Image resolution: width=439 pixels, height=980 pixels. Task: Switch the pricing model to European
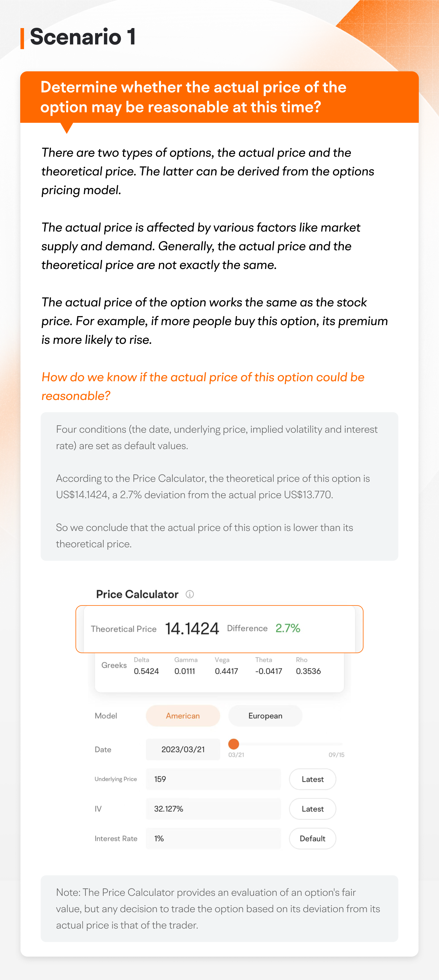(265, 716)
